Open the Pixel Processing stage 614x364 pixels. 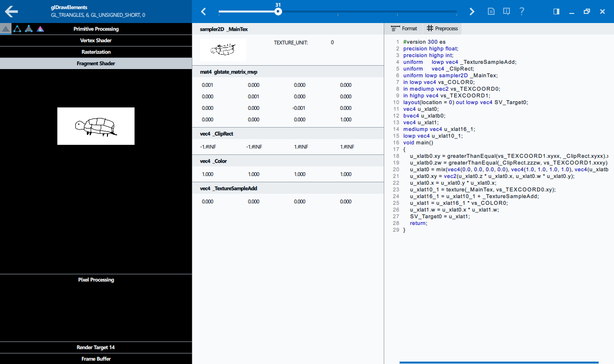[x=96, y=280]
